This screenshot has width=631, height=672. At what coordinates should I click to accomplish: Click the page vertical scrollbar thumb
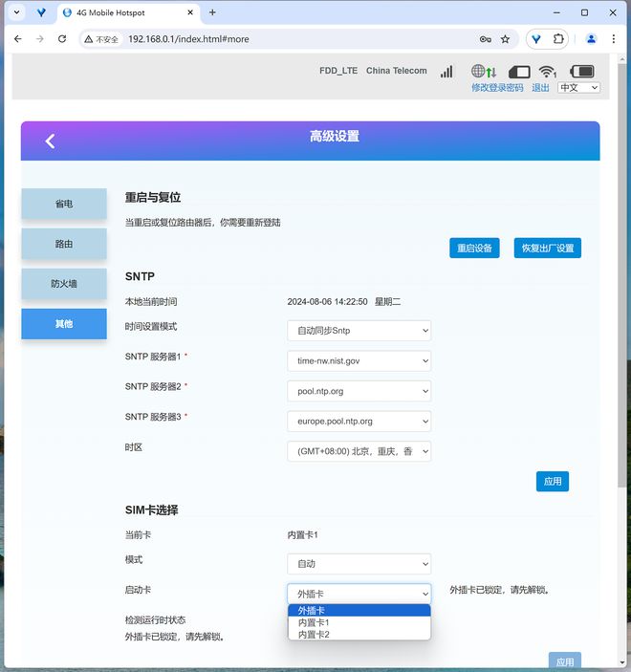coord(622,274)
